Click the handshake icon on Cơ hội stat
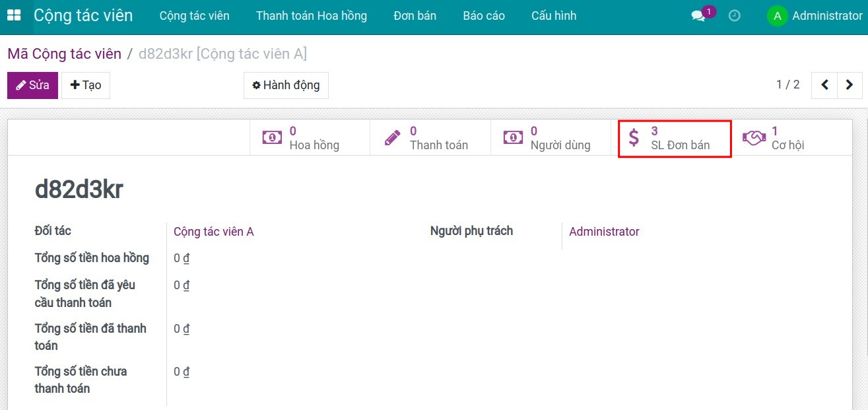868x410 pixels. click(753, 137)
